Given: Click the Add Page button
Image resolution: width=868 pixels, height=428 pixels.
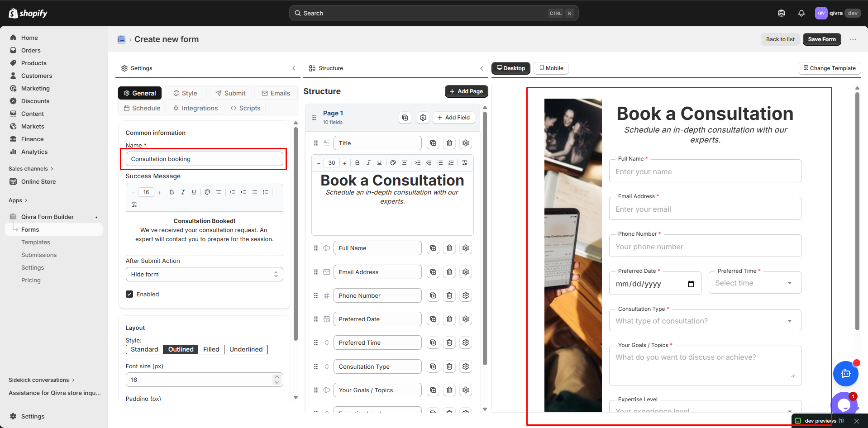Looking at the screenshot, I should (x=466, y=91).
